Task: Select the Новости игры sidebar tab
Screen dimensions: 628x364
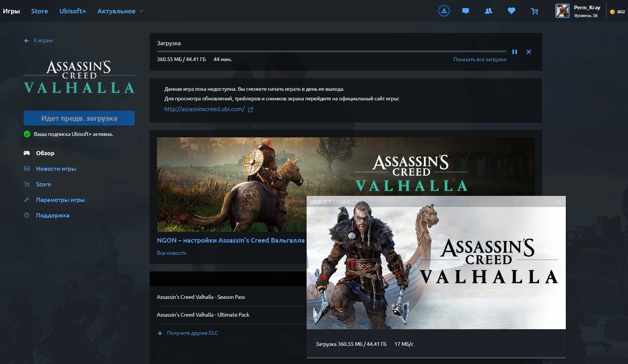Action: pos(56,168)
